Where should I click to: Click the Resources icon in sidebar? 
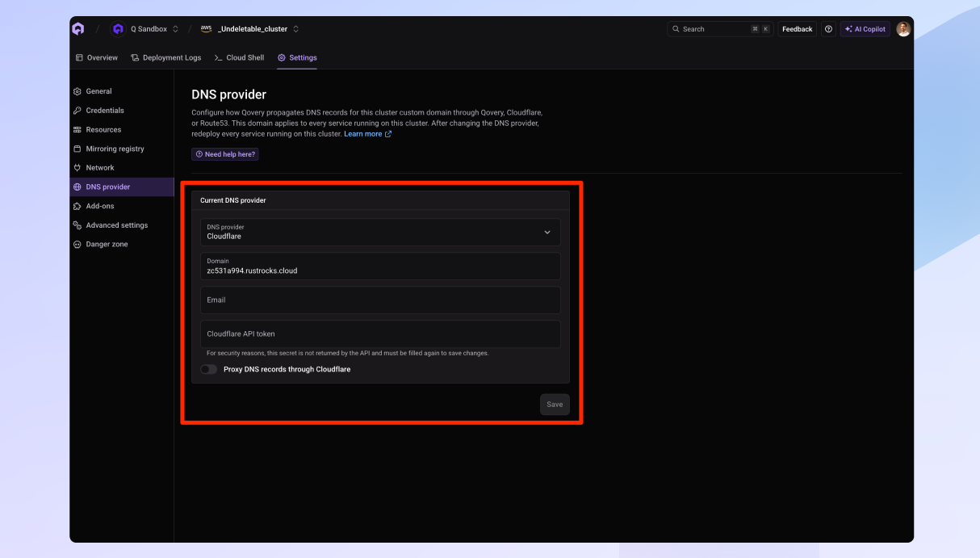coord(77,130)
